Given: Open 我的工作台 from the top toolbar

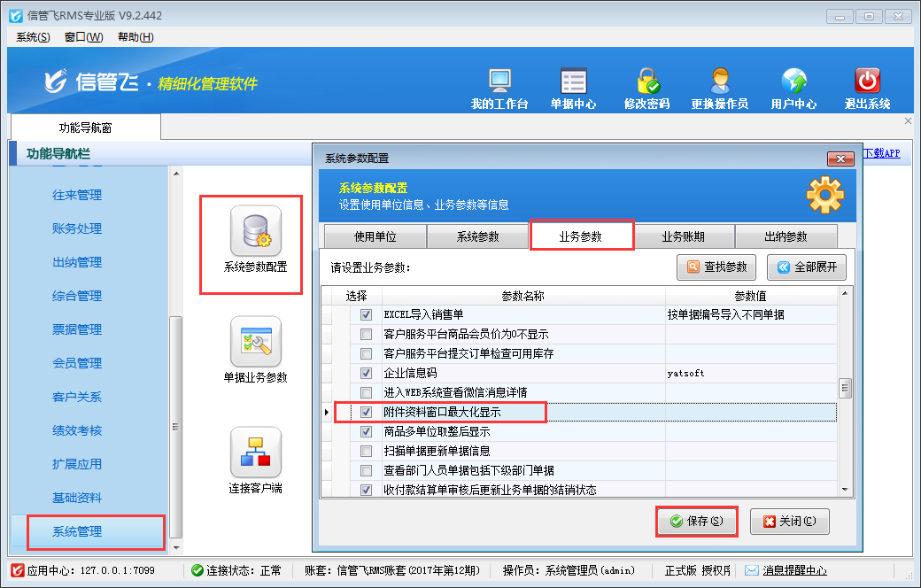Looking at the screenshot, I should [x=499, y=82].
